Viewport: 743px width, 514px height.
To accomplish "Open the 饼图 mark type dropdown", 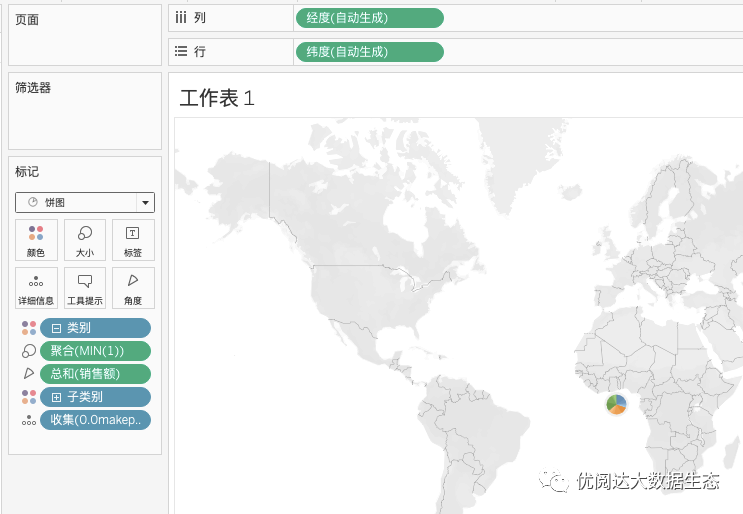I will (x=85, y=203).
